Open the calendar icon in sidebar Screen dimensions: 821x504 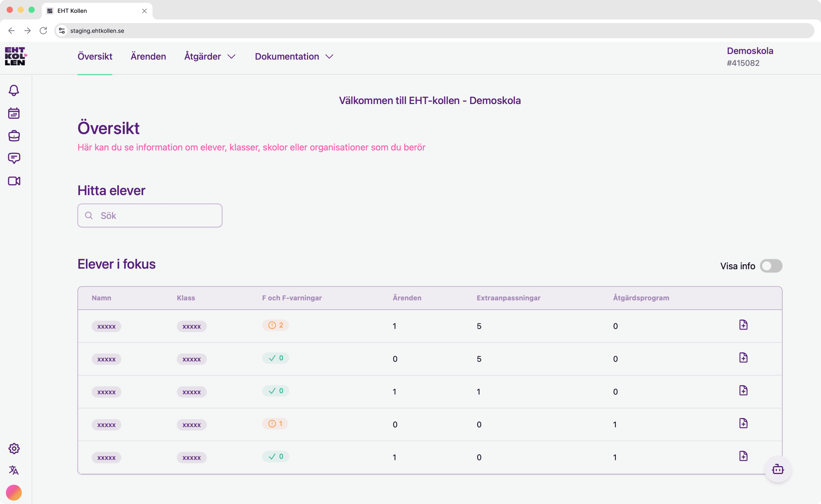tap(14, 113)
